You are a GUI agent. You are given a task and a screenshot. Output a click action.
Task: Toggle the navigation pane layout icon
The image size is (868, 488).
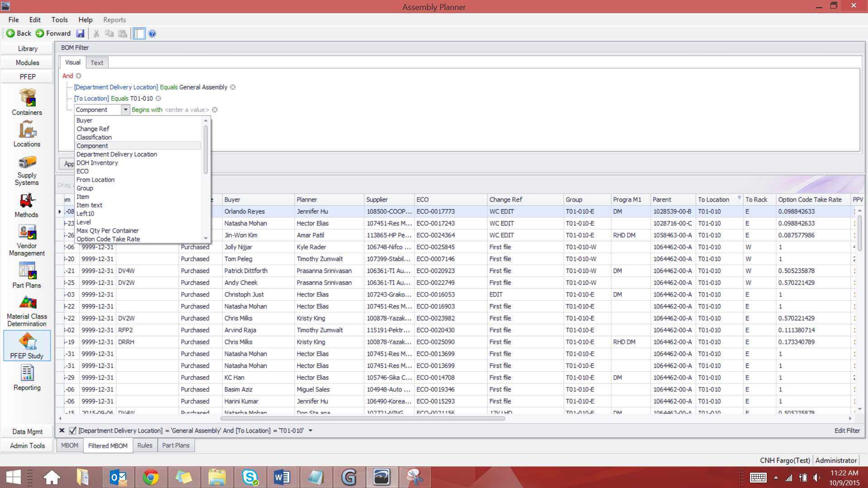[x=139, y=33]
